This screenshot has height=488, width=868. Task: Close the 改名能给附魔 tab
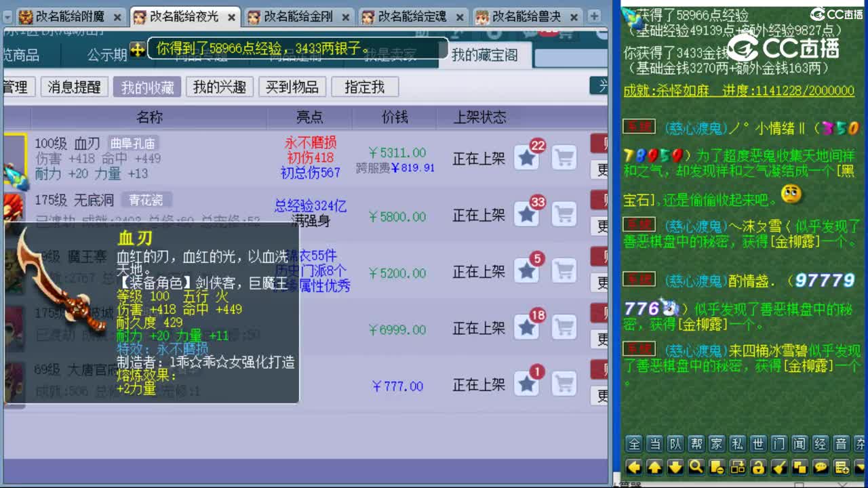pyautogui.click(x=117, y=17)
